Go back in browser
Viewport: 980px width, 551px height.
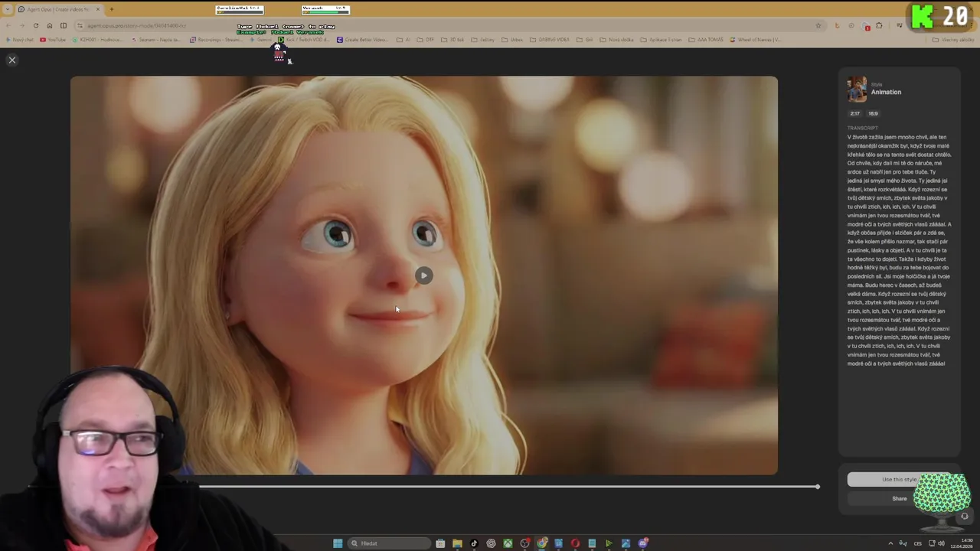pos(8,25)
